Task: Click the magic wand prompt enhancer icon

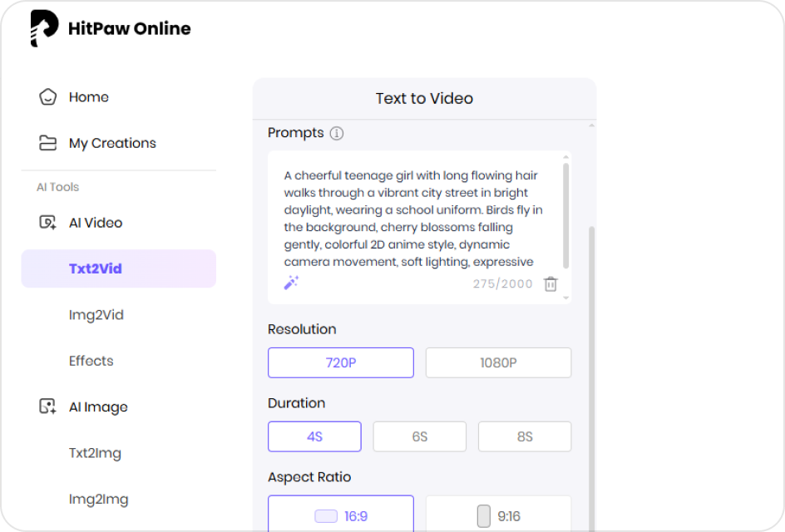Action: [x=291, y=283]
